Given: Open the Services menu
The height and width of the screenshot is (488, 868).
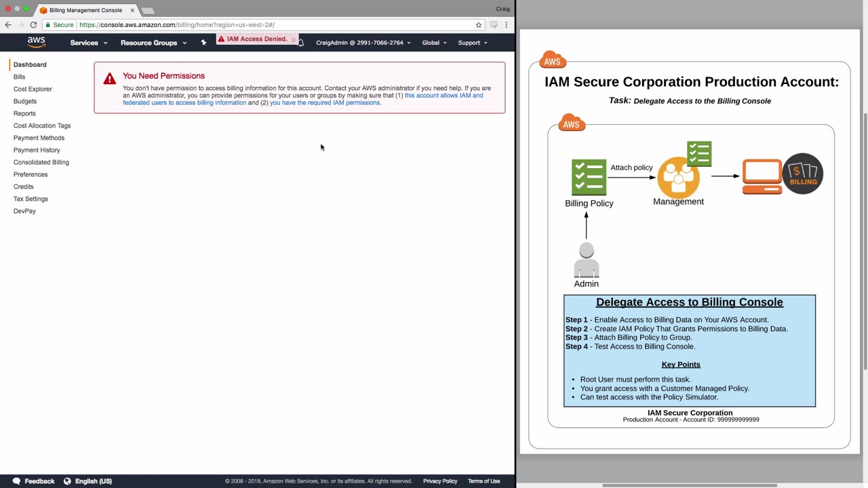Looking at the screenshot, I should point(89,43).
